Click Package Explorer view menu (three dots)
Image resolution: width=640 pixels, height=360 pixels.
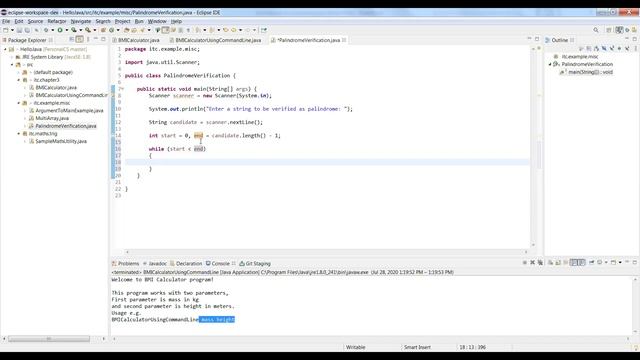click(88, 39)
